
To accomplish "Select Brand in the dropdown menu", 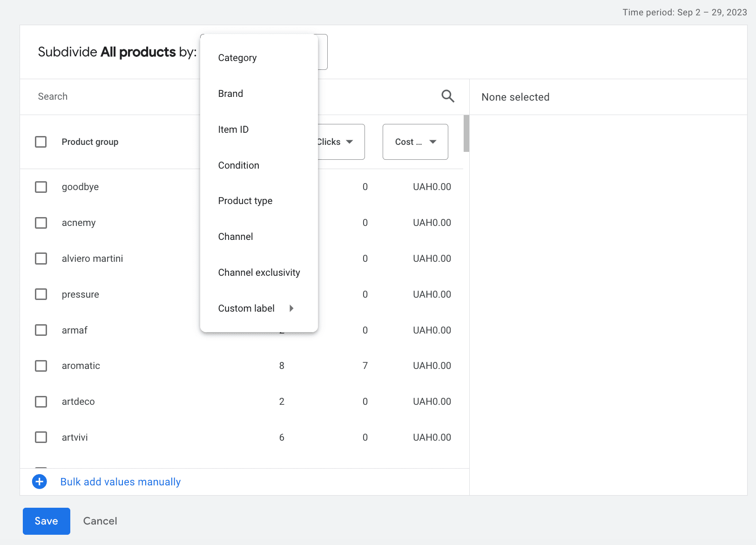I will [x=230, y=94].
